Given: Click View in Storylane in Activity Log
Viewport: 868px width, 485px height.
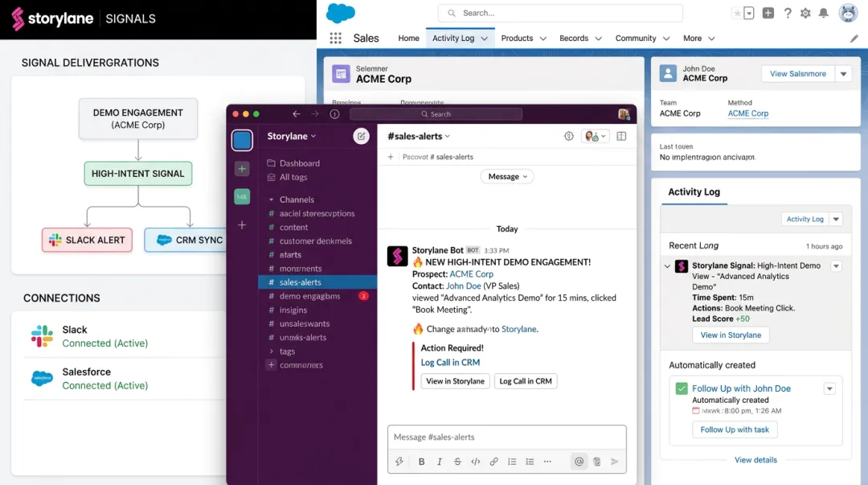Looking at the screenshot, I should pos(731,335).
